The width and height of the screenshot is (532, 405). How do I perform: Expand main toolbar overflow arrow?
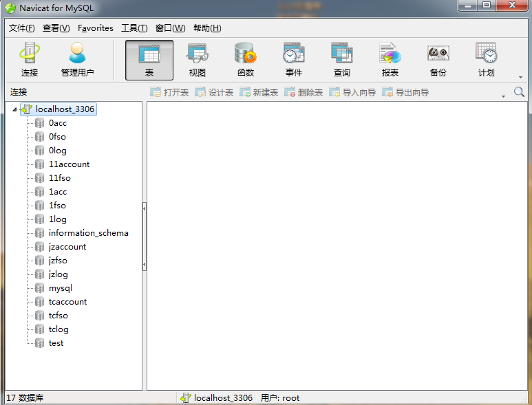coord(520,77)
